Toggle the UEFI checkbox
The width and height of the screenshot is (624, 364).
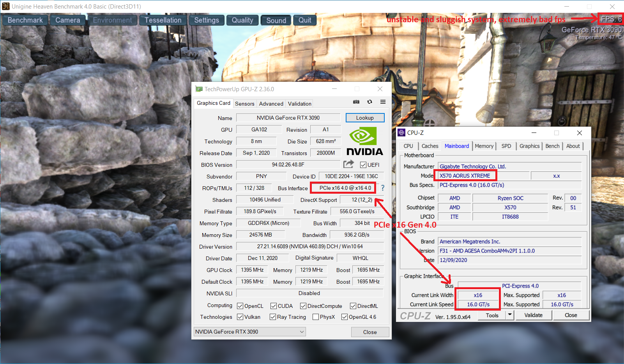pyautogui.click(x=363, y=165)
